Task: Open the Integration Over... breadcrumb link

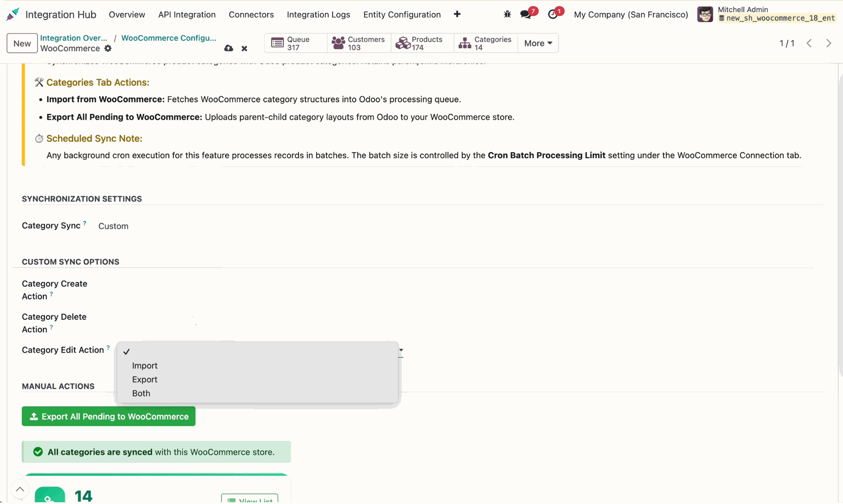Action: point(74,38)
